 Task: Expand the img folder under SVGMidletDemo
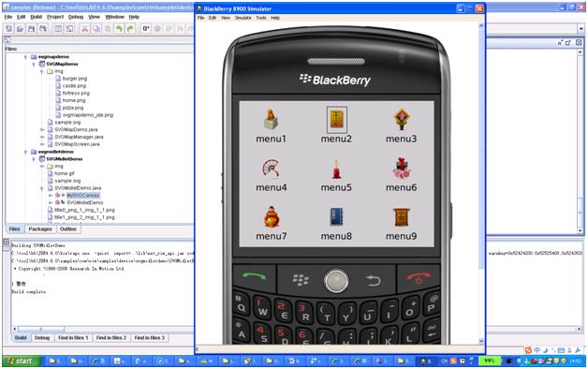pos(42,166)
